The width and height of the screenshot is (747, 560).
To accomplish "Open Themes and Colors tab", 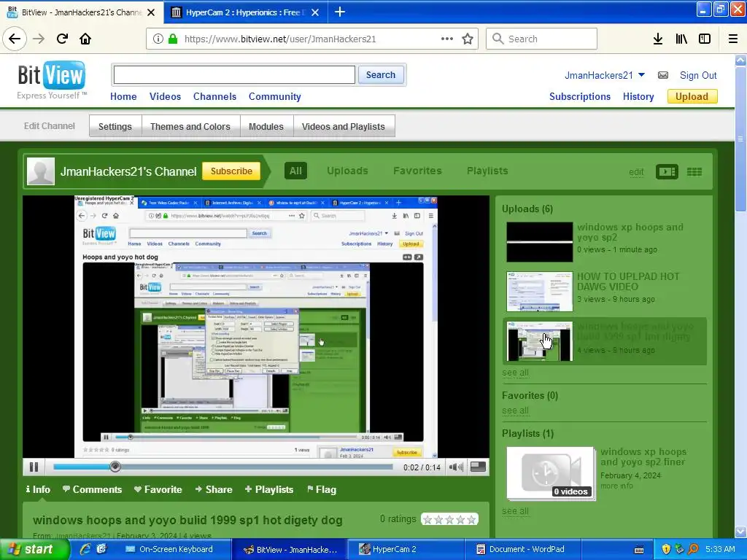I will coord(190,127).
